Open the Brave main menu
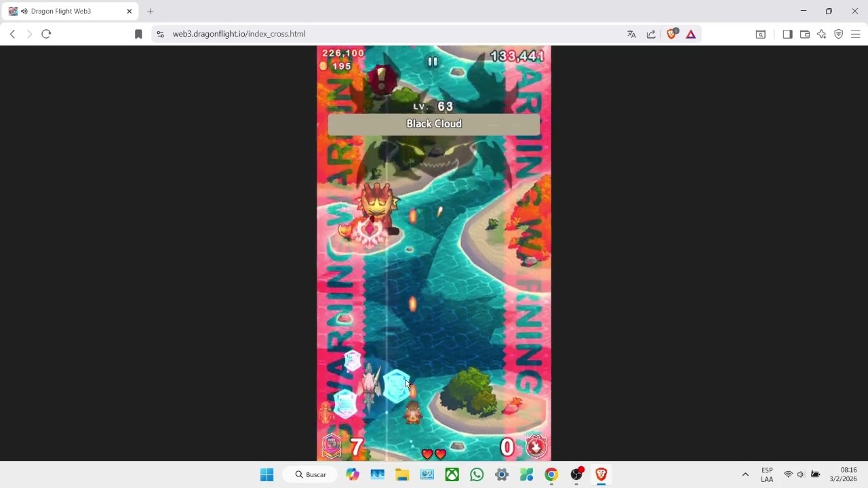868x488 pixels. coord(856,34)
